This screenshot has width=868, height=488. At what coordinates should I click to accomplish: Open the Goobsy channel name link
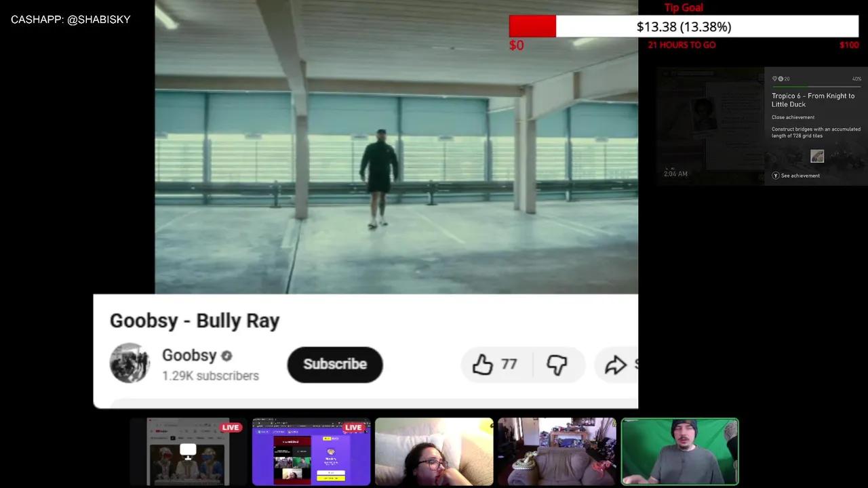tap(189, 355)
